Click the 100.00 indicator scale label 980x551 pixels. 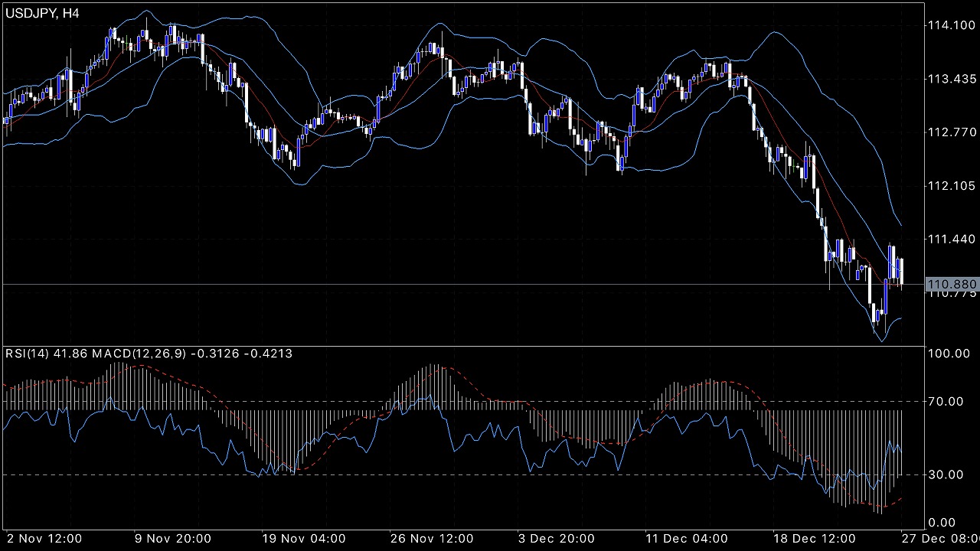pyautogui.click(x=949, y=354)
